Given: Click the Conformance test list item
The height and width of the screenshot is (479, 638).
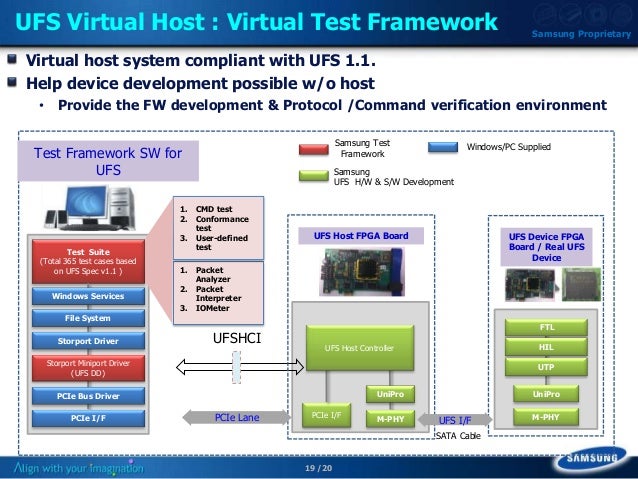Looking at the screenshot, I should (214, 223).
